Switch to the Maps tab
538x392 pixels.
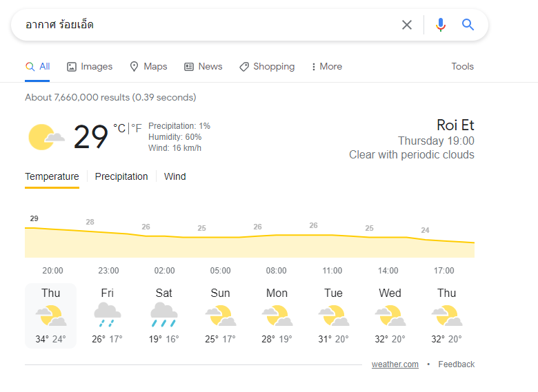click(x=148, y=66)
